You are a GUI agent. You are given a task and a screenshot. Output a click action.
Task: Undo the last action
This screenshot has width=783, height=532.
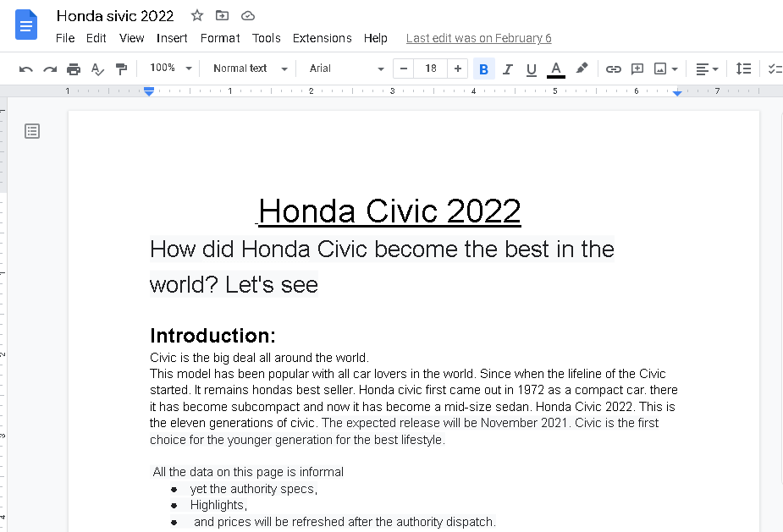pos(26,69)
